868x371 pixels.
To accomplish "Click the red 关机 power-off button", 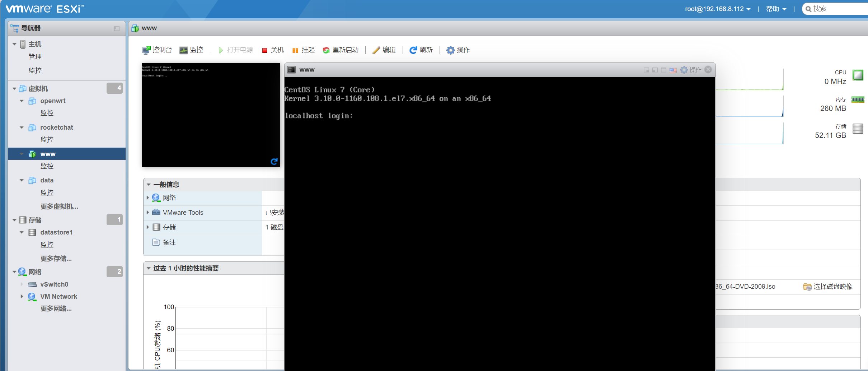I will (x=273, y=50).
